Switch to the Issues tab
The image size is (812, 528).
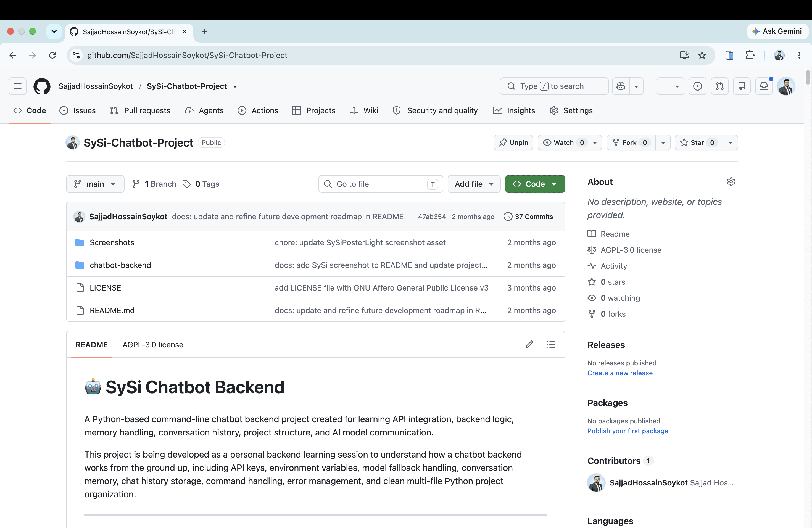tap(78, 110)
